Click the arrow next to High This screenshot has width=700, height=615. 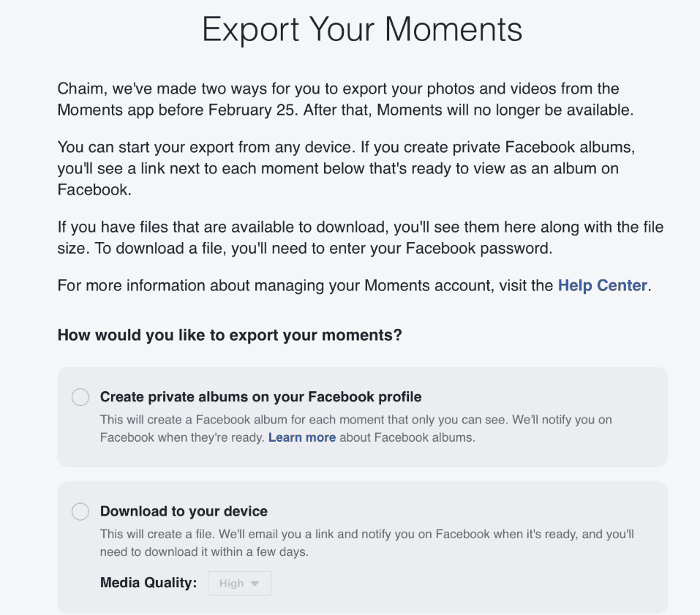(x=255, y=584)
